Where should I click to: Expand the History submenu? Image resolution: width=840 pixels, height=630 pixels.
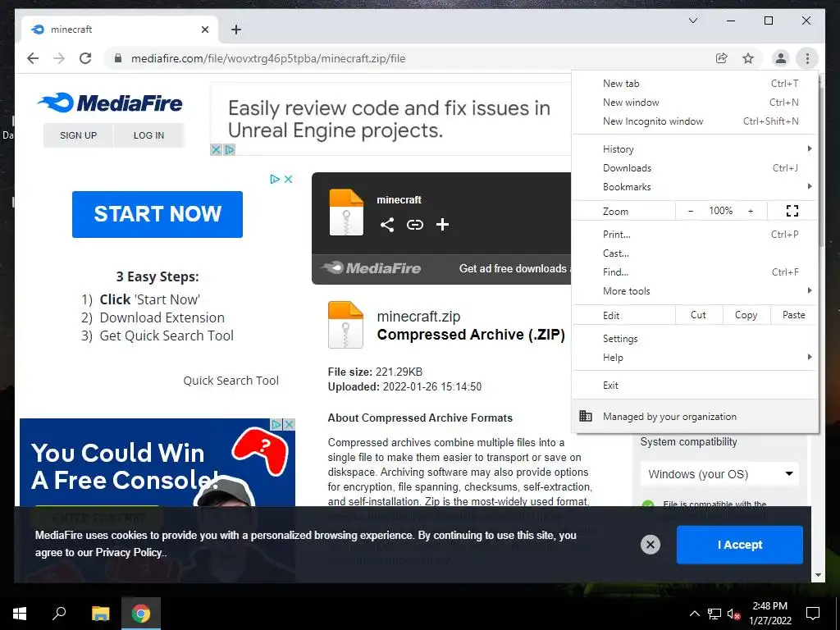695,149
